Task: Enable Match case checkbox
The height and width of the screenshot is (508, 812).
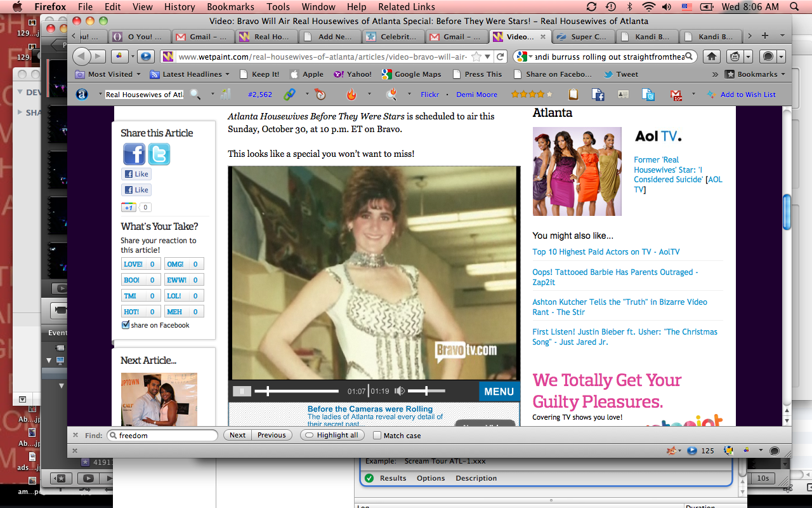Action: click(x=377, y=436)
